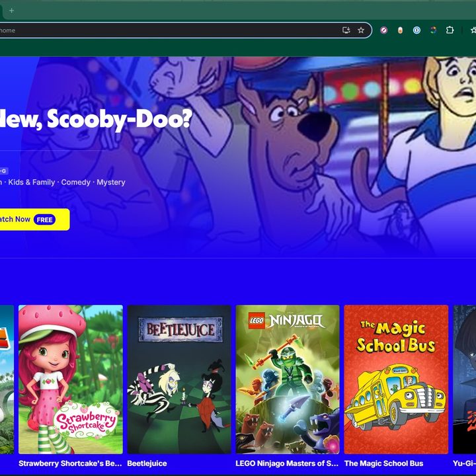Open the pink blocker extension icon
Screen dimensions: 476x476
[x=383, y=30]
